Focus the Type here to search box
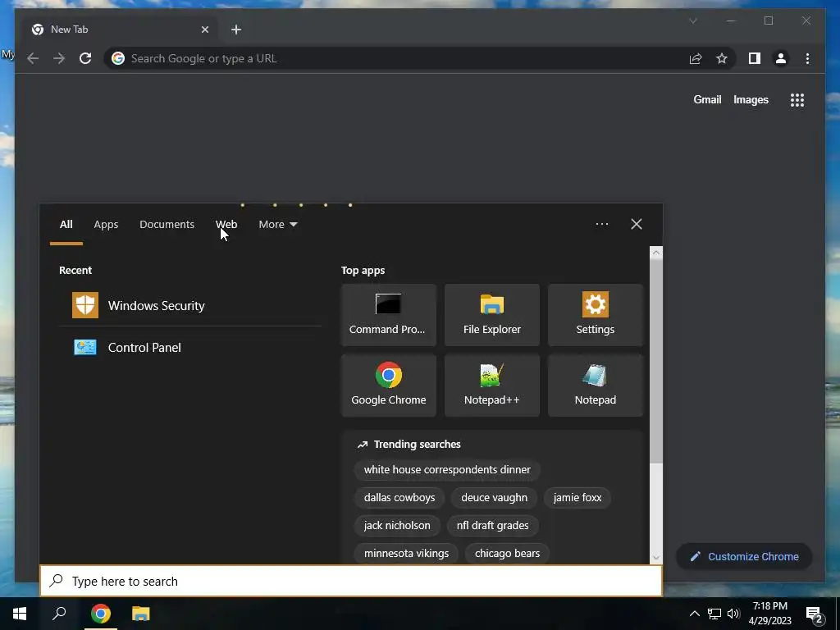Screen dimensions: 840x630 [351, 581]
